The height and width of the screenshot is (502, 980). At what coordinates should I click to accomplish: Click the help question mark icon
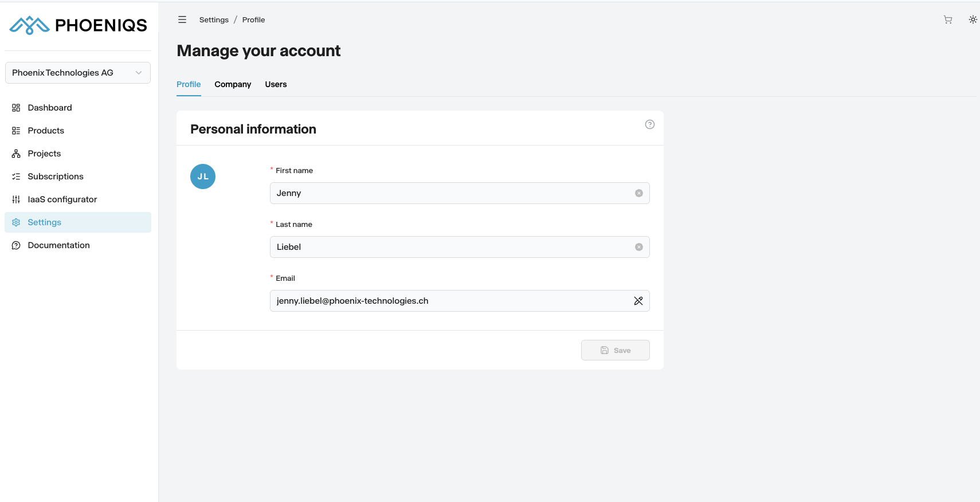coord(649,124)
